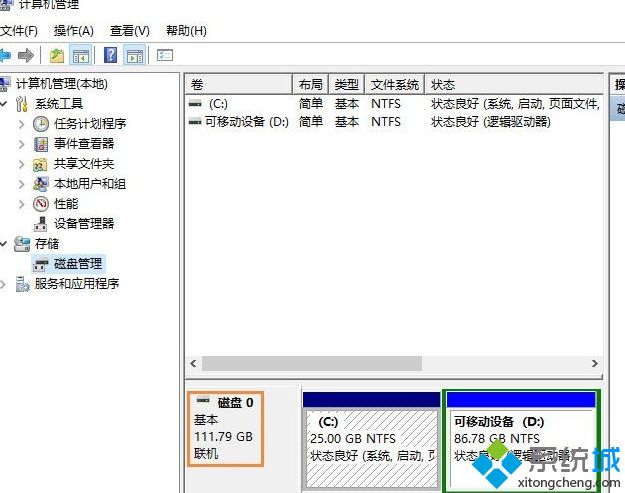This screenshot has height=493, width=625.
Task: Expand the 本地用户和组 node
Action: (x=22, y=184)
